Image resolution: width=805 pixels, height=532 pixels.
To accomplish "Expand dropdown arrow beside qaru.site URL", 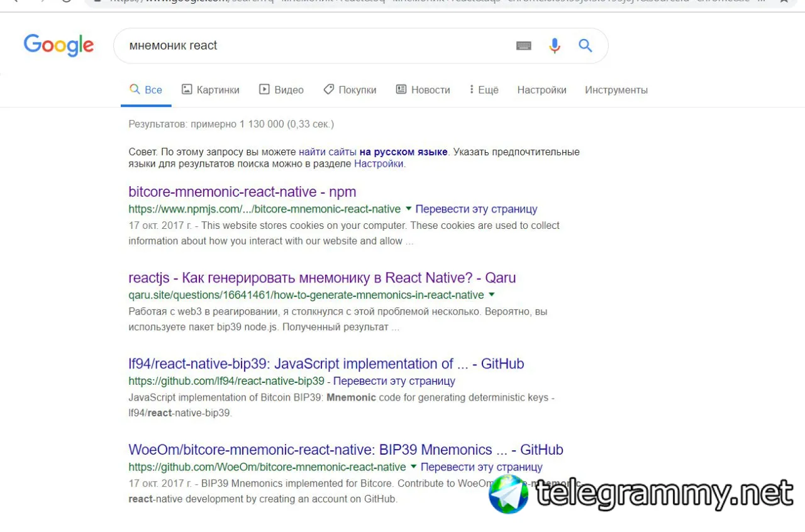I will click(492, 294).
